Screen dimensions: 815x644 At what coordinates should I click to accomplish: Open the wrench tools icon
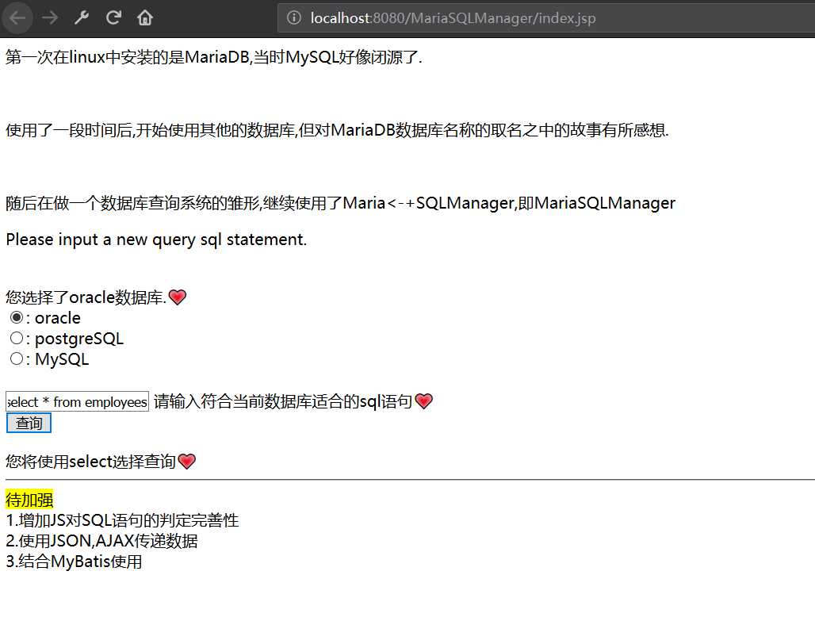click(x=82, y=18)
